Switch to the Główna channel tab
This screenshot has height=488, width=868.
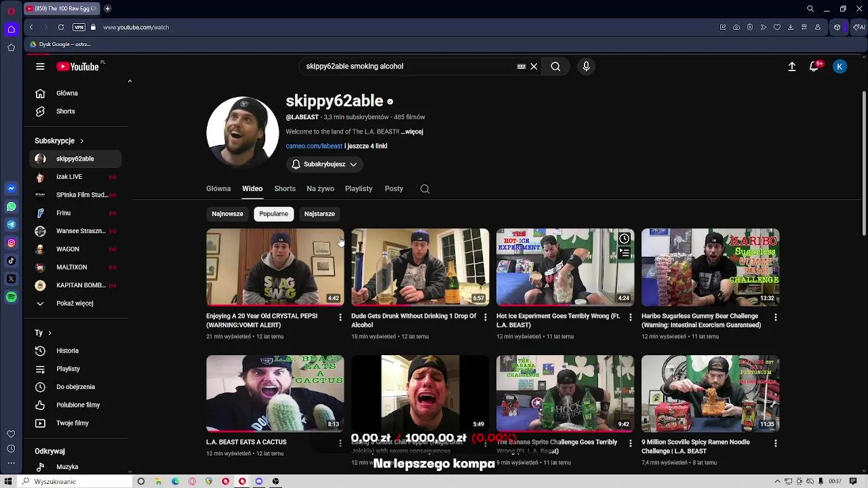pos(218,189)
